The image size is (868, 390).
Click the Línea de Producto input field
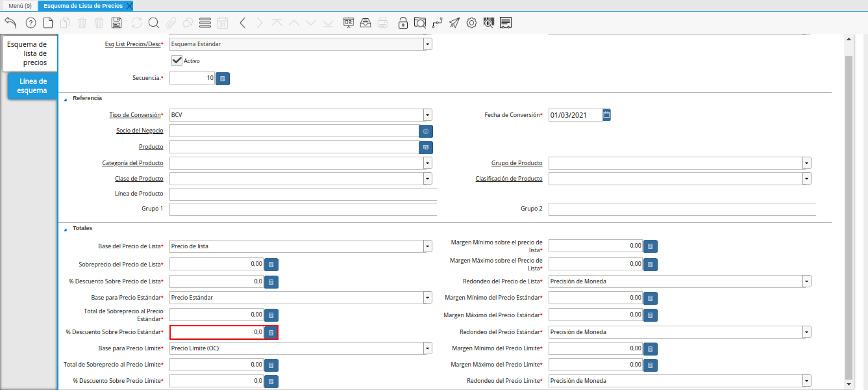point(303,194)
